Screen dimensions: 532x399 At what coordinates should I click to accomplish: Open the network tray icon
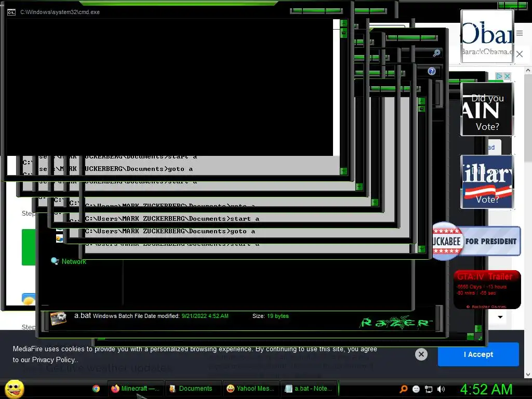(x=429, y=389)
